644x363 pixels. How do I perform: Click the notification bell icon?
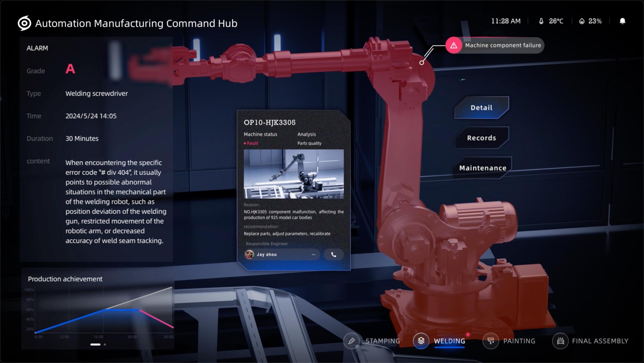[x=622, y=21]
